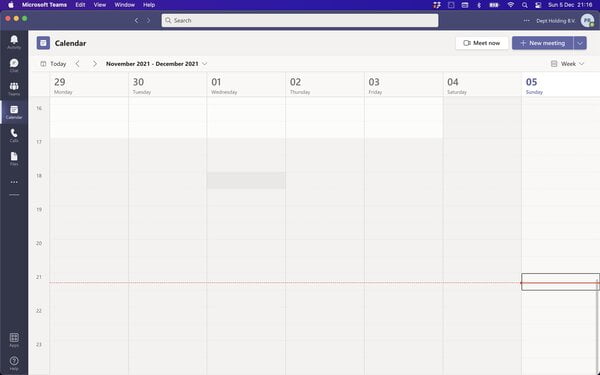Image resolution: width=600 pixels, height=375 pixels.
Task: Jump to Today in calendar
Action: [x=54, y=64]
